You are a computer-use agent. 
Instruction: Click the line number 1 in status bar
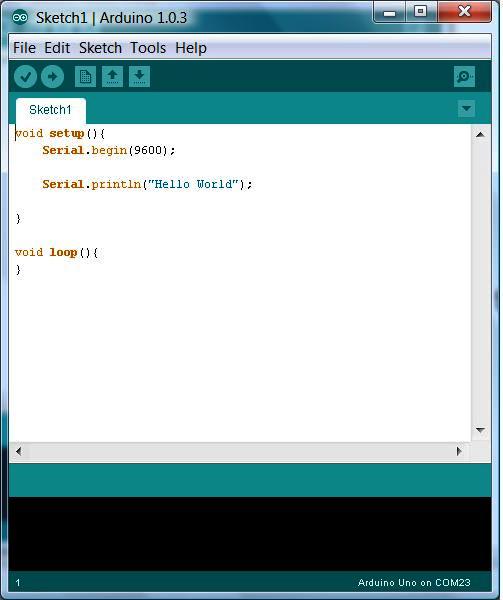click(18, 583)
